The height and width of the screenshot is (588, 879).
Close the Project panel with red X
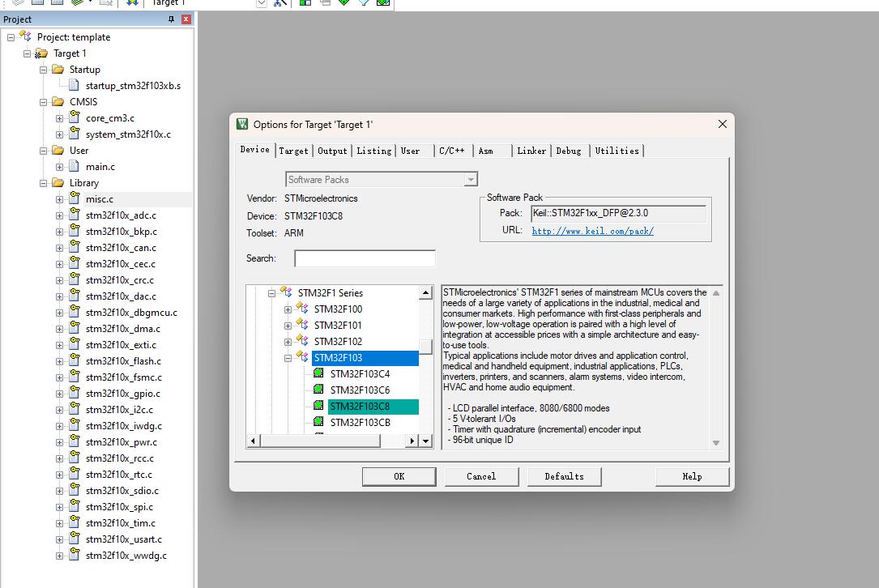186,19
